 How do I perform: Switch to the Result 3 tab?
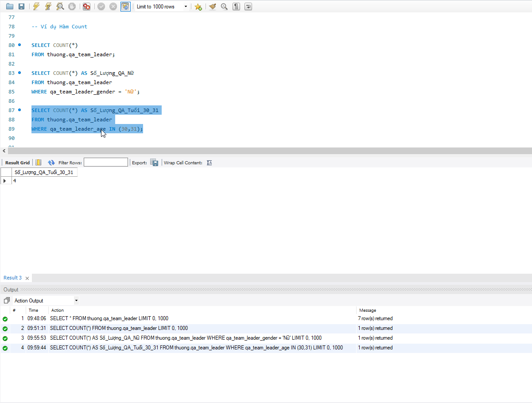tap(12, 278)
